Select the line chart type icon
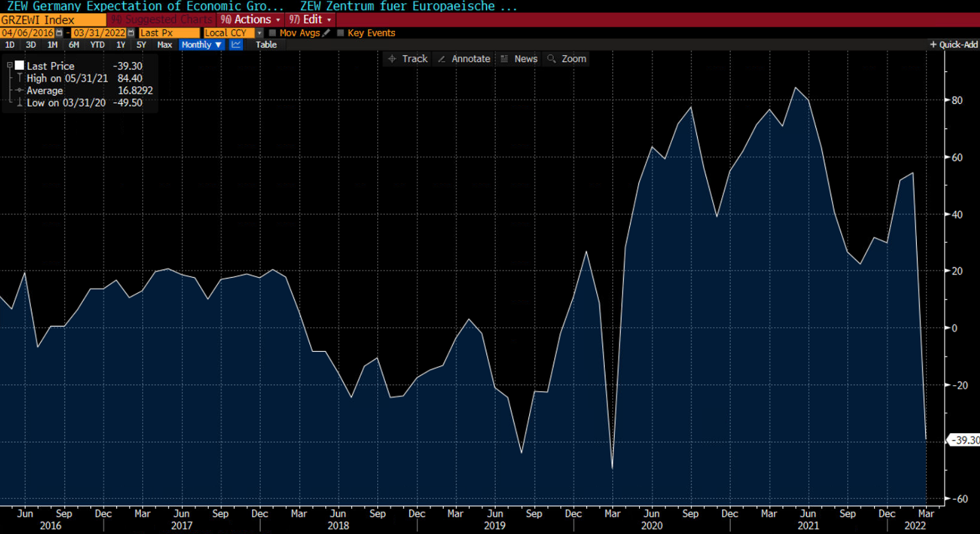The height and width of the screenshot is (534, 980). (236, 44)
